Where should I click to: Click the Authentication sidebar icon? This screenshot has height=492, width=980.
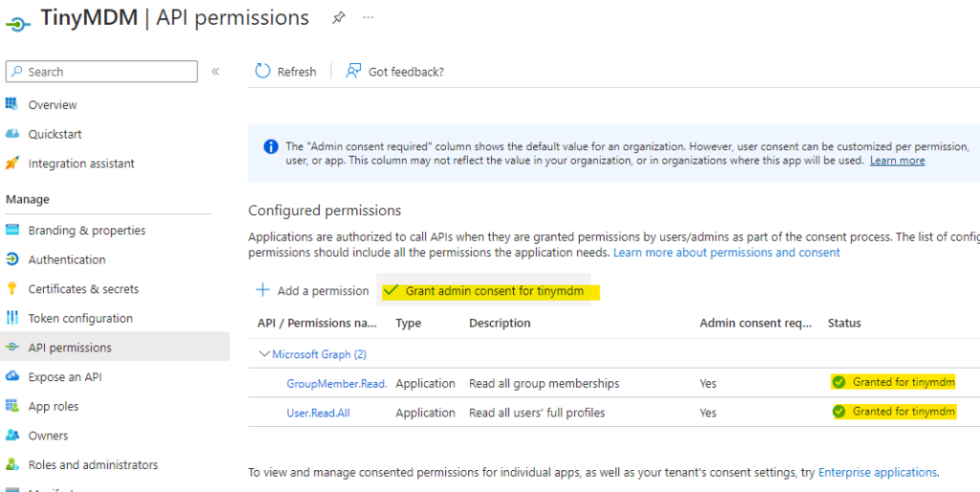pos(11,258)
